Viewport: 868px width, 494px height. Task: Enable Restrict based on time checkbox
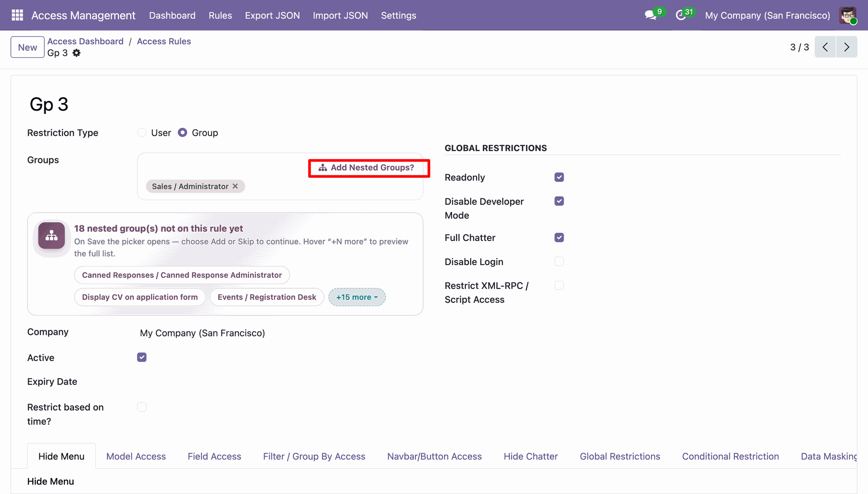click(x=142, y=407)
